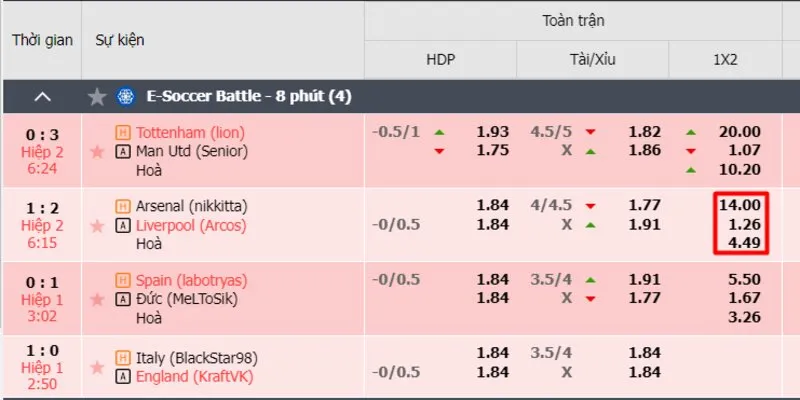Star the Arsenal vs Liverpool match
Viewport: 800px width, 400px height.
point(97,225)
